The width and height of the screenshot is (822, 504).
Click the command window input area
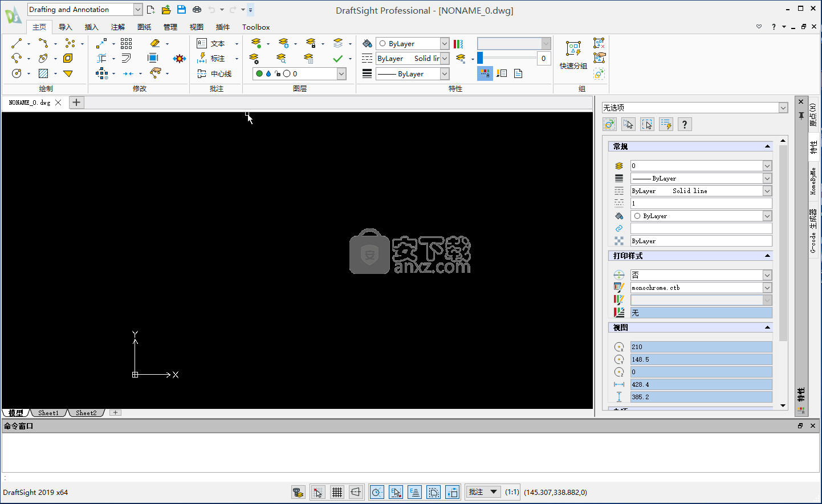tap(411, 478)
